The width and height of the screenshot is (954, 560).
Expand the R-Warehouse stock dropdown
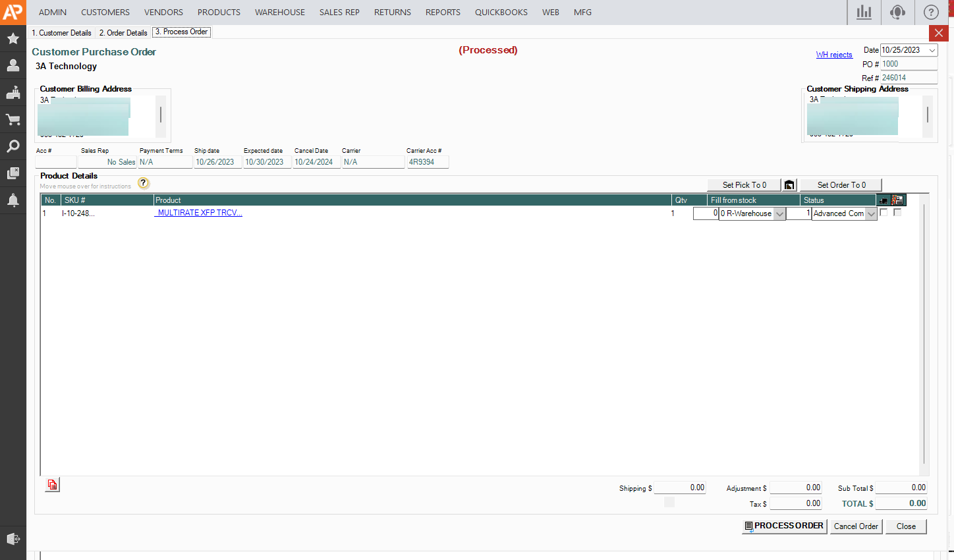point(779,214)
